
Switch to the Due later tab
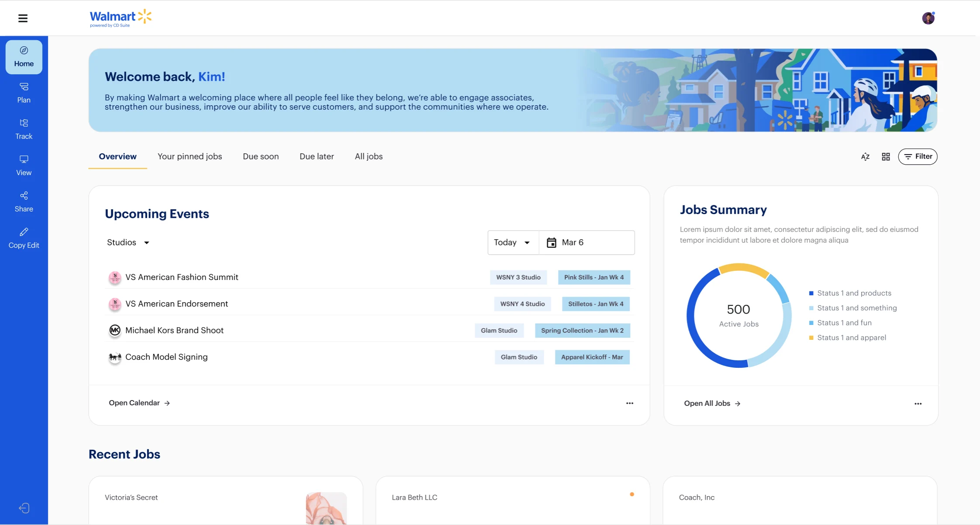[x=317, y=157]
